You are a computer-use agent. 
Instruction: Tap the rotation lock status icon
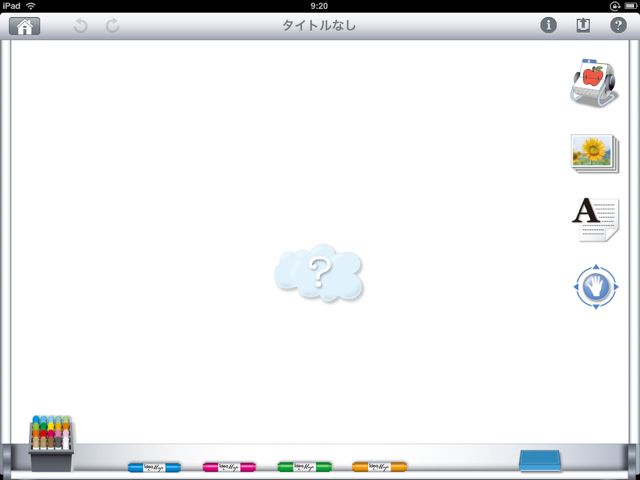(614, 6)
